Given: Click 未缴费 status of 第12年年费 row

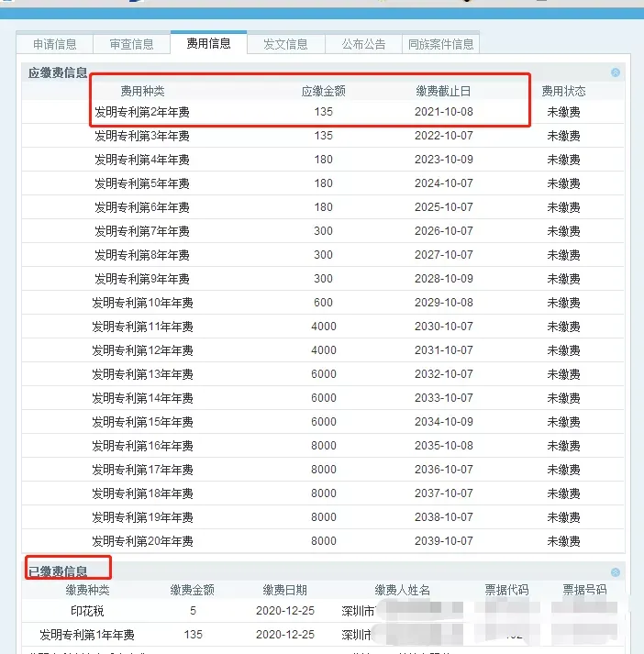Looking at the screenshot, I should 563,350.
